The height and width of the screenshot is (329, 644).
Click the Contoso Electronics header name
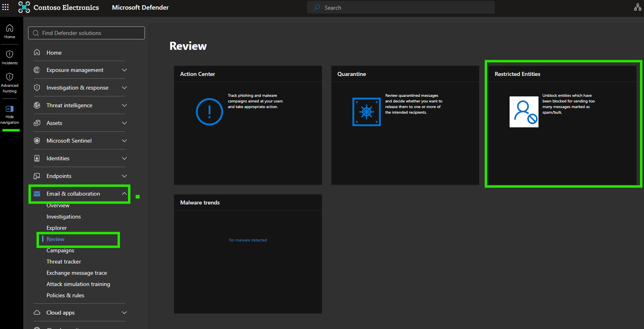tap(66, 7)
